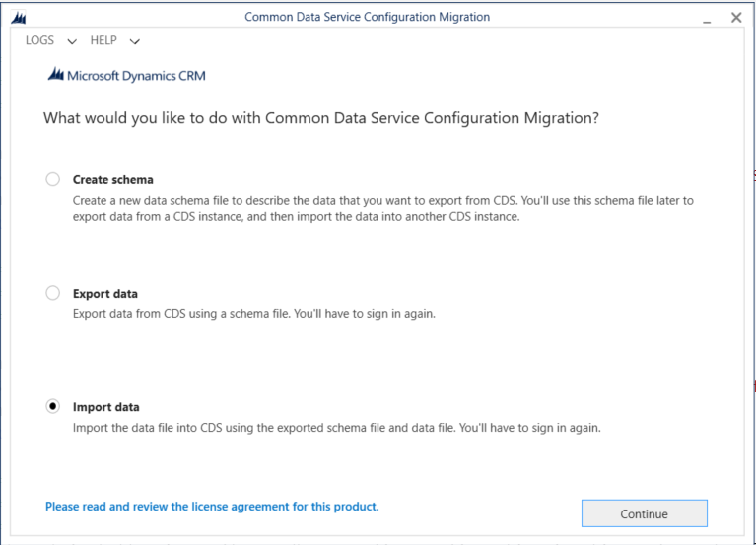Click the Create schema description text
The image size is (756, 545).
[x=382, y=208]
